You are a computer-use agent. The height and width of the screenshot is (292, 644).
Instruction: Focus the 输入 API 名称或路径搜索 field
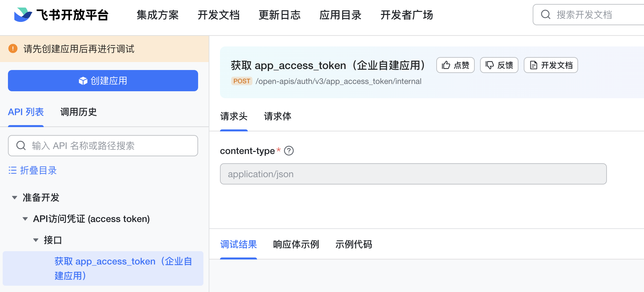103,146
